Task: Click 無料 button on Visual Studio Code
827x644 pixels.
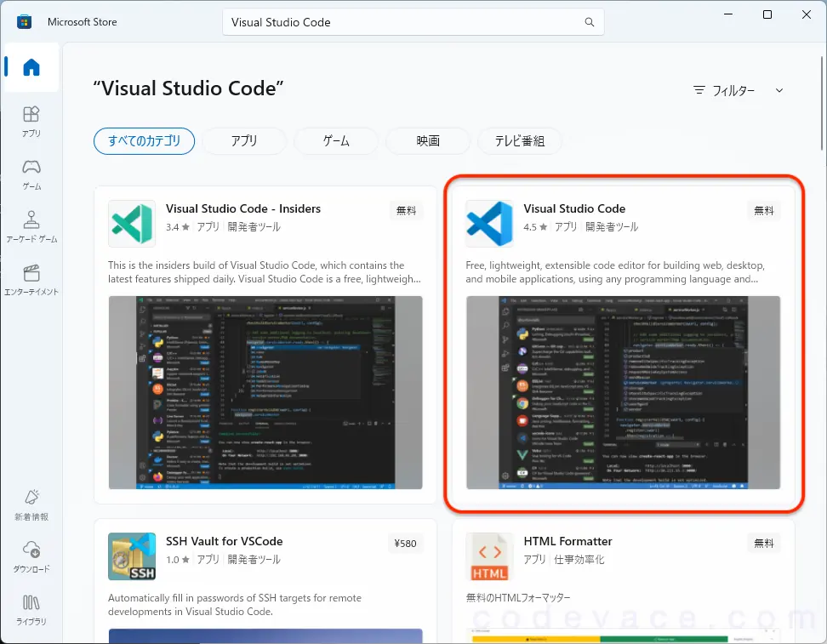Action: 764,210
